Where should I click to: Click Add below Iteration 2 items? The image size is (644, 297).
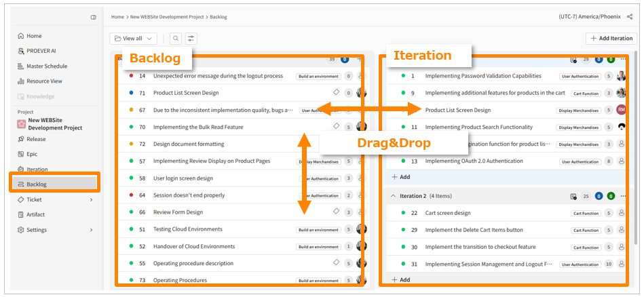400,279
